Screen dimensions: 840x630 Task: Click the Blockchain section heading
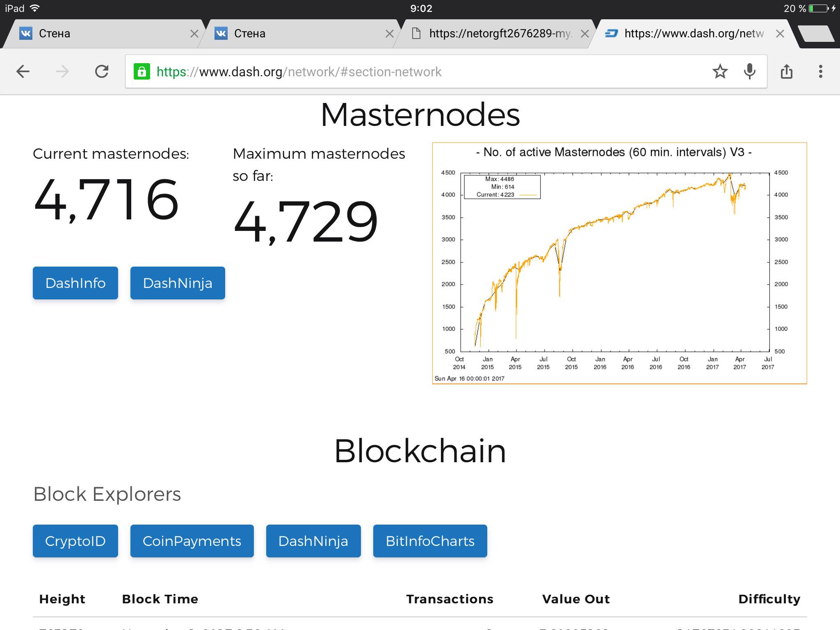pyautogui.click(x=420, y=451)
